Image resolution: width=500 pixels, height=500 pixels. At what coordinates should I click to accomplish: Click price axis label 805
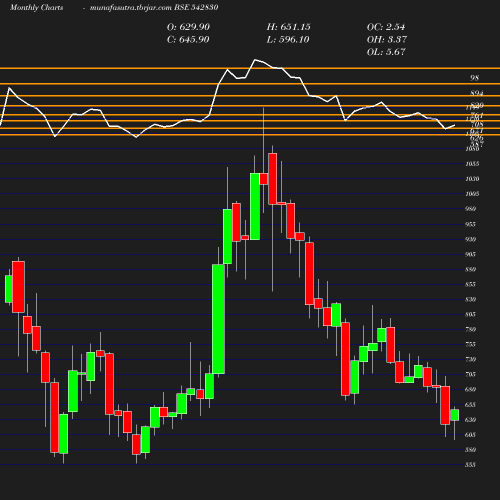470,314
